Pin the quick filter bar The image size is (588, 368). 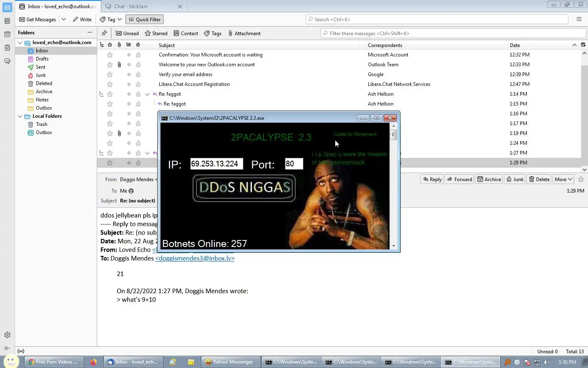[x=104, y=33]
